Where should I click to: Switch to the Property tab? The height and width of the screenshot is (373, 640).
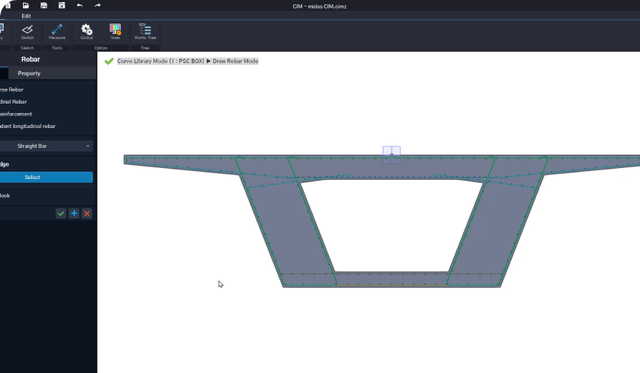pos(29,73)
